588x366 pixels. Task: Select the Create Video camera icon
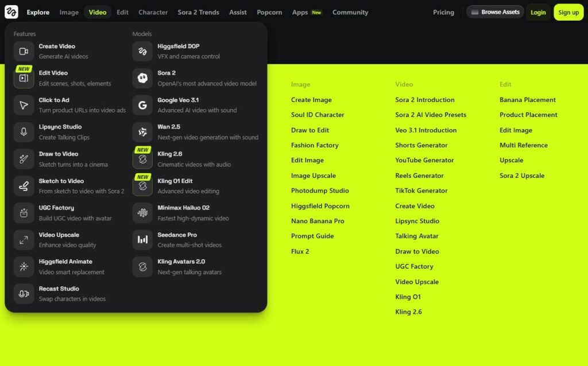click(x=24, y=51)
